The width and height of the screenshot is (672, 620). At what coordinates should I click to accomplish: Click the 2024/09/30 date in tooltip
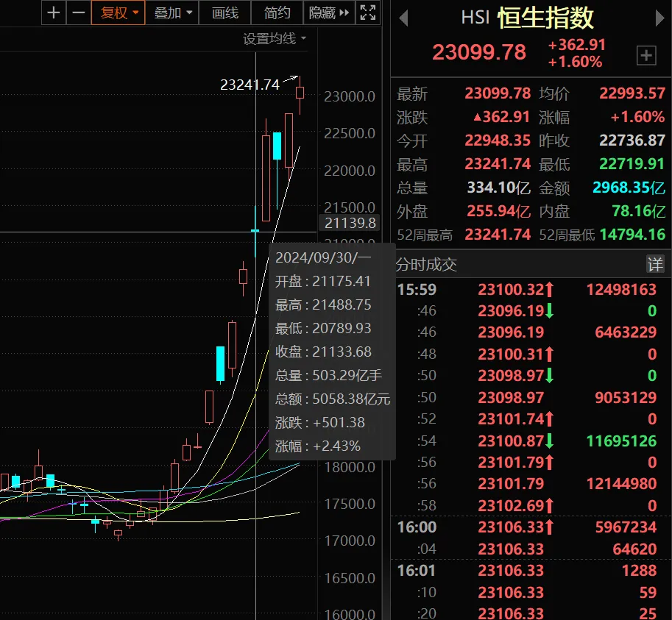(322, 257)
